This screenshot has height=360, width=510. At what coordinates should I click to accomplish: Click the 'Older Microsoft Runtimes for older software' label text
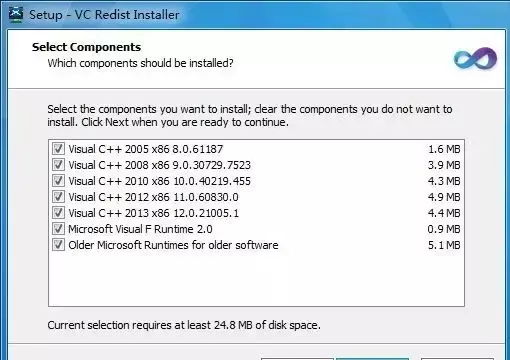tap(173, 245)
